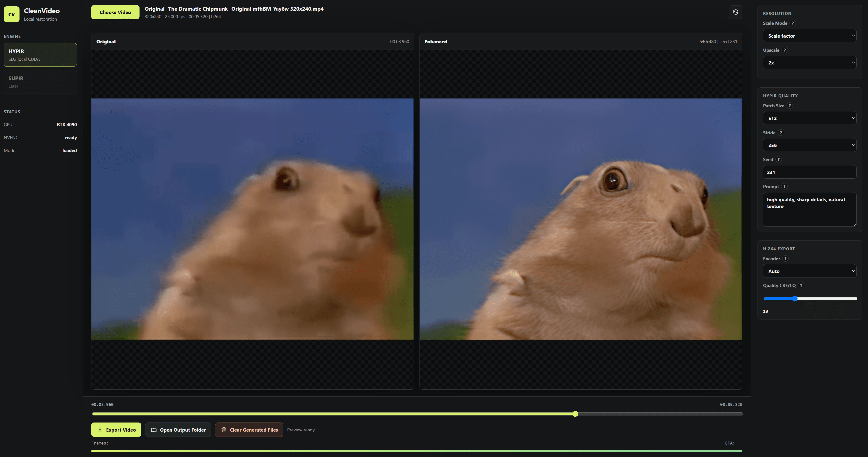Image resolution: width=868 pixels, height=457 pixels.
Task: Open Seed help question mark
Action: (779, 160)
